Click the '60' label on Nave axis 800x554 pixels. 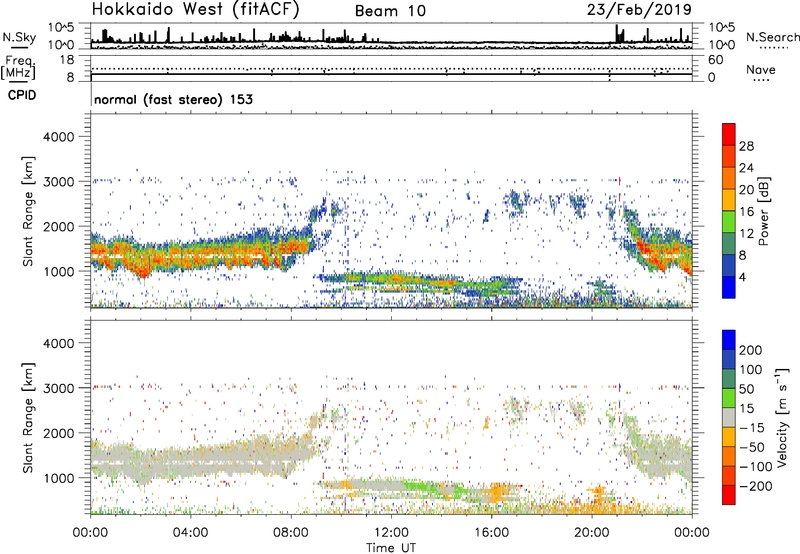715,60
